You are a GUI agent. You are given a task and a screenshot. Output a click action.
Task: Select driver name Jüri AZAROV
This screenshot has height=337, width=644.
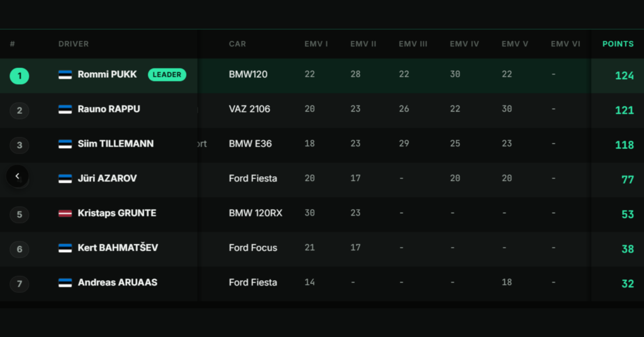click(x=107, y=179)
